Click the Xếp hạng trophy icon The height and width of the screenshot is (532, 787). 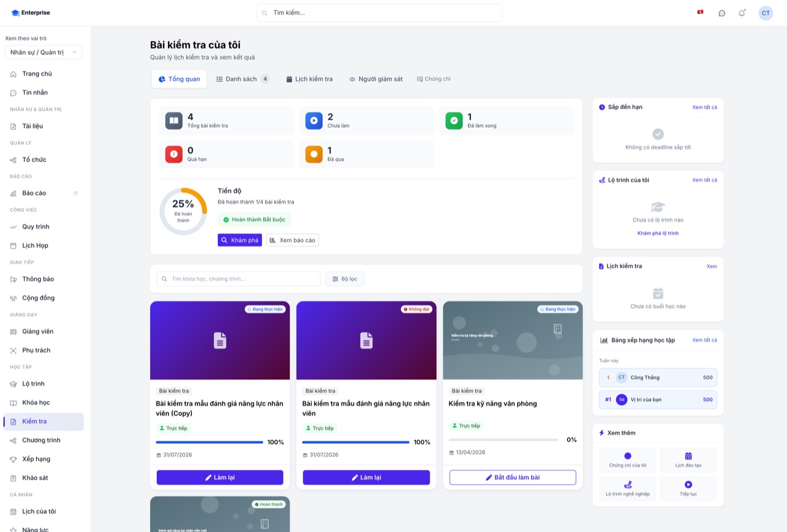pyautogui.click(x=14, y=460)
